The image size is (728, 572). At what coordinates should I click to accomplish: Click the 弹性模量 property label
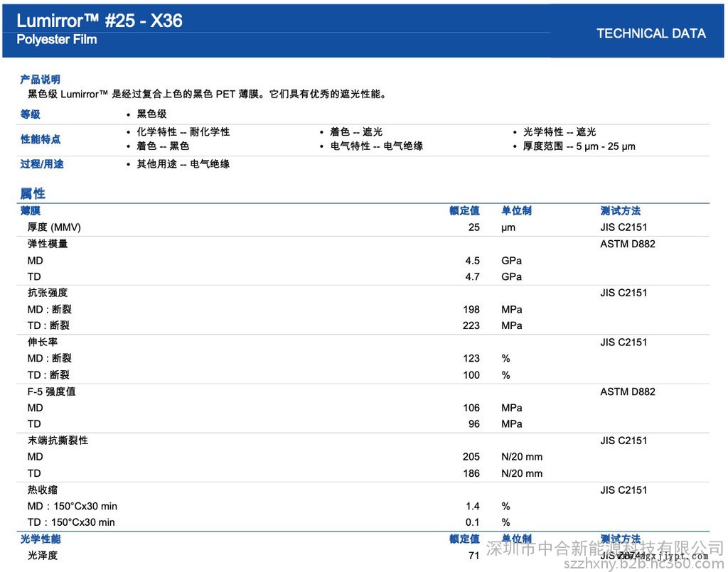48,244
